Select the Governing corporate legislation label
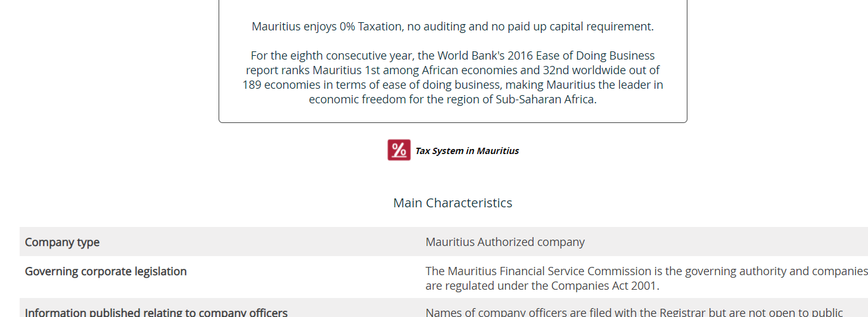This screenshot has width=868, height=317. [x=106, y=271]
